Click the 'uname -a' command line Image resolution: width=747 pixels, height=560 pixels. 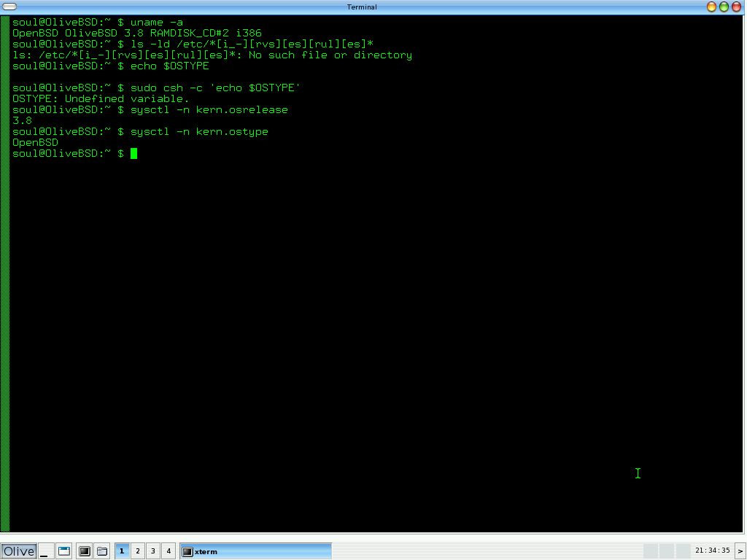98,23
